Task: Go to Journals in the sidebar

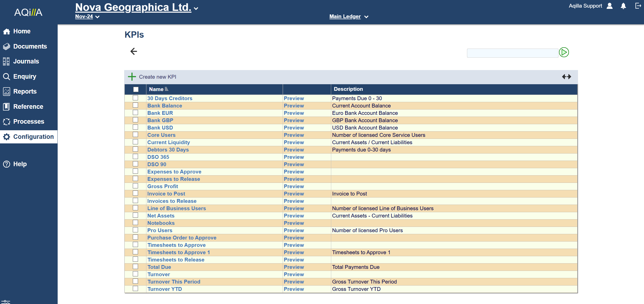Action: pyautogui.click(x=26, y=61)
